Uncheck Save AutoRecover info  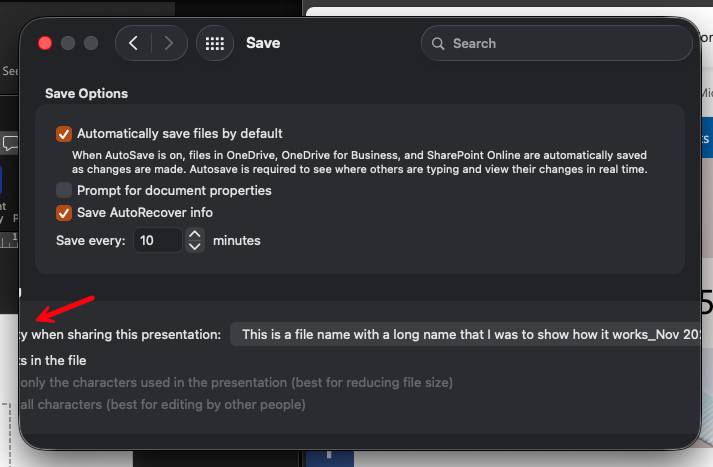pyautogui.click(x=64, y=213)
